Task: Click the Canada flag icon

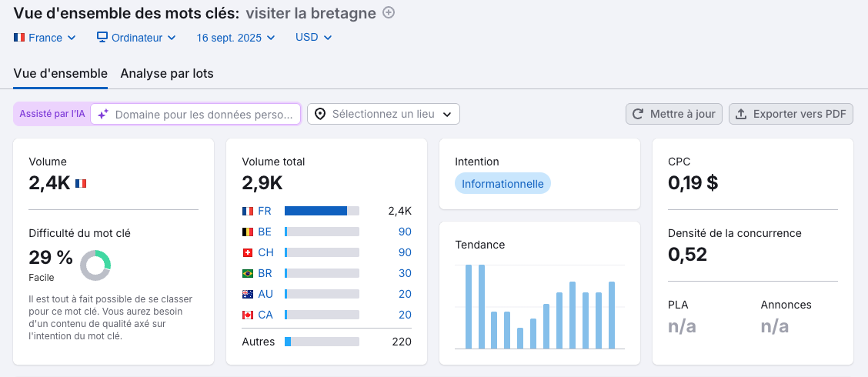Action: click(x=248, y=315)
